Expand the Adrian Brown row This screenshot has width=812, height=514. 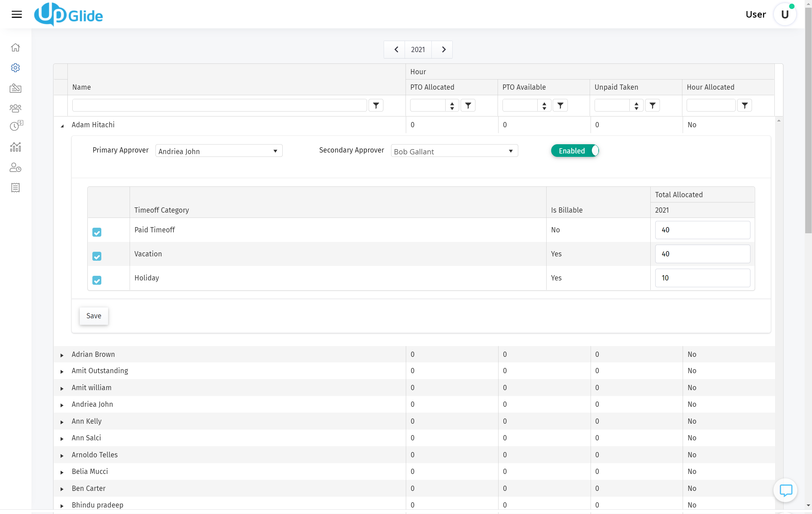[62, 355]
